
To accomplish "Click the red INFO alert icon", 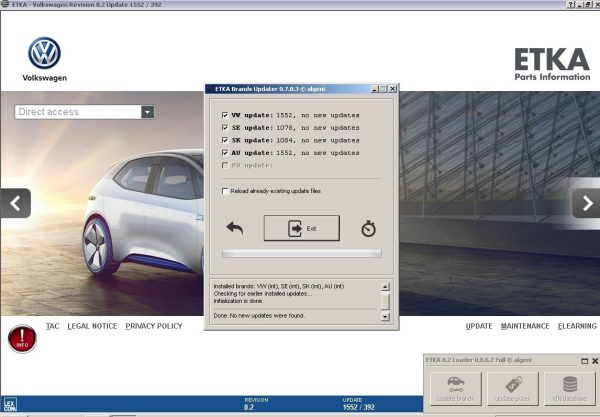I will click(22, 339).
